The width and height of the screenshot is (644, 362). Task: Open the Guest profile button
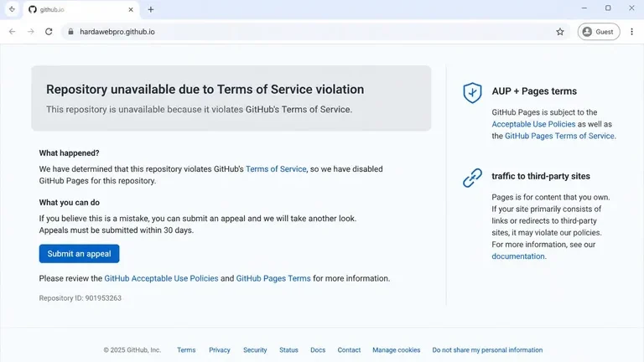[x=599, y=32]
